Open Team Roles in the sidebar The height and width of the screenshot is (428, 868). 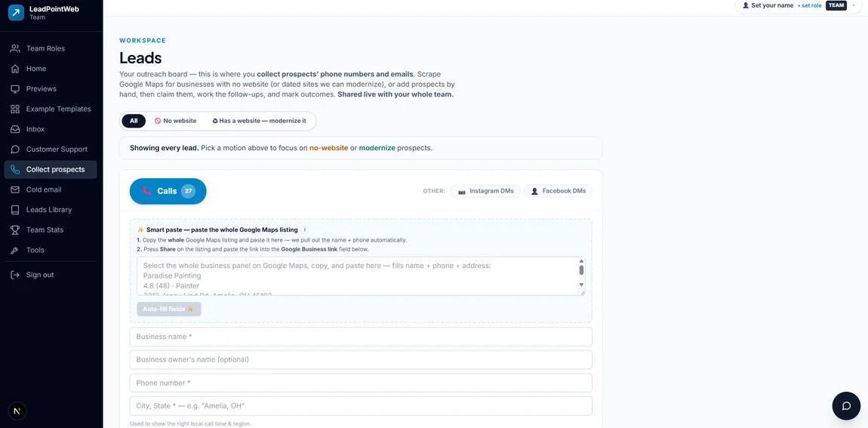(51, 49)
